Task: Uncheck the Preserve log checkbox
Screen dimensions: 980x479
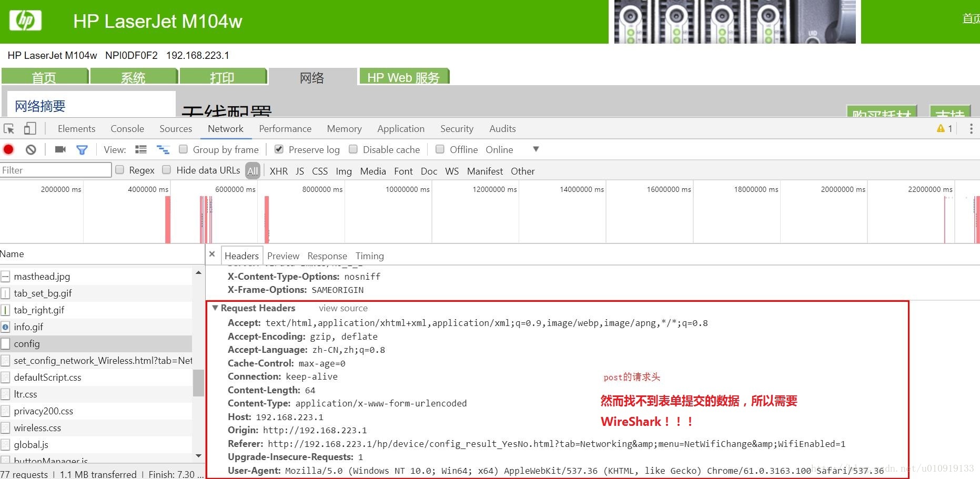Action: 279,149
